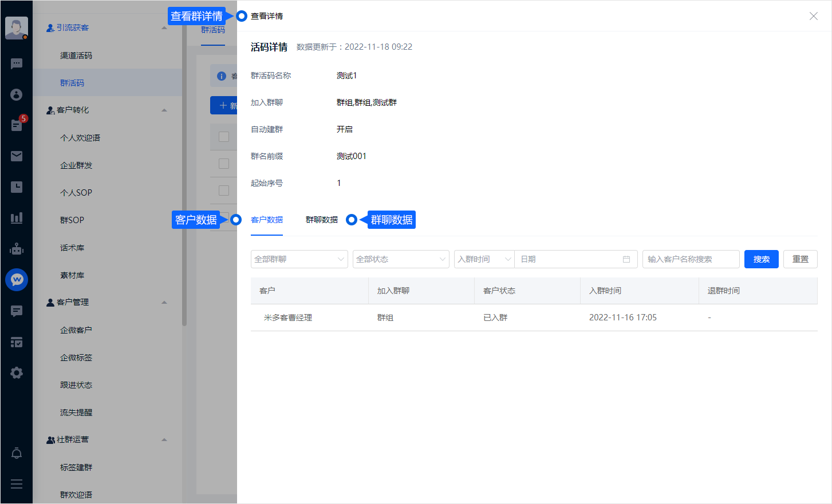
Task: Check the second row checkbox
Action: [x=224, y=164]
